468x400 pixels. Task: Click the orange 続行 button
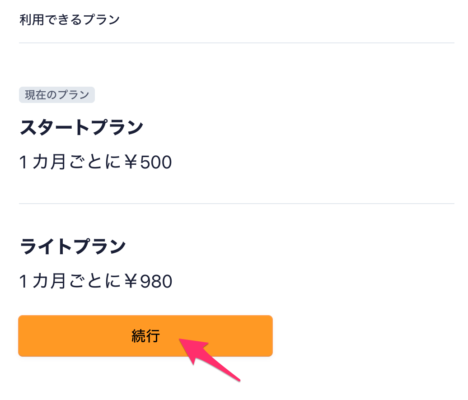click(145, 336)
